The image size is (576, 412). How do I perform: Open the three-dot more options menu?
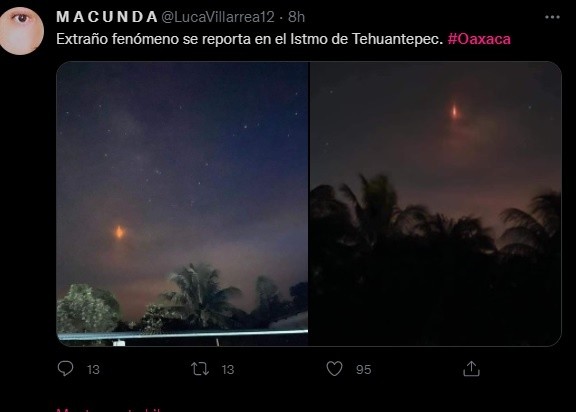coord(552,17)
